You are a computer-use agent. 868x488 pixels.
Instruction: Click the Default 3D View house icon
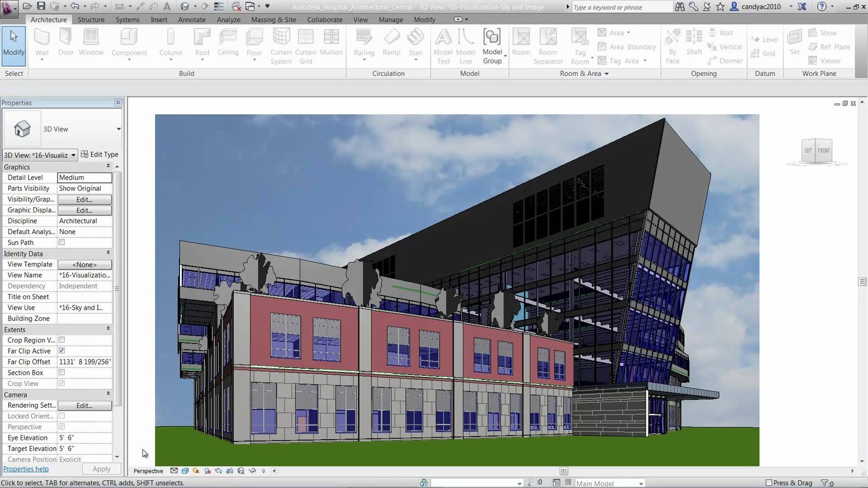coord(185,6)
